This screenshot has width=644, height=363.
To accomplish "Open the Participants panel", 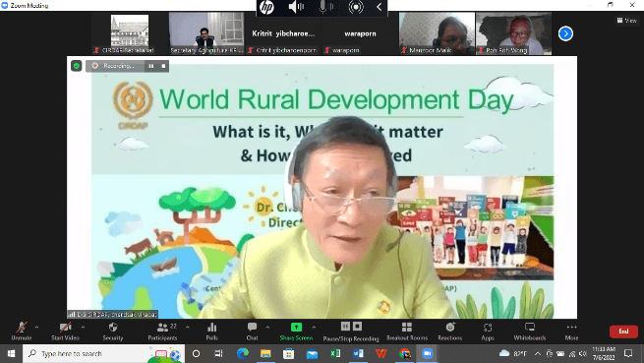I will [x=162, y=332].
